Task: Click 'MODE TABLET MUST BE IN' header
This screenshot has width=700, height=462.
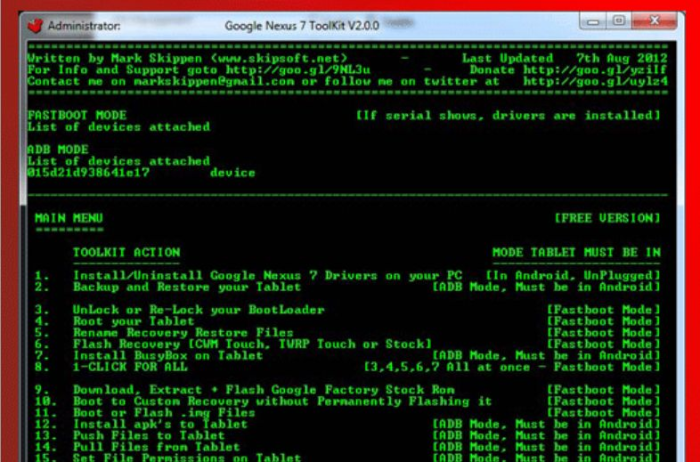Action: point(576,252)
